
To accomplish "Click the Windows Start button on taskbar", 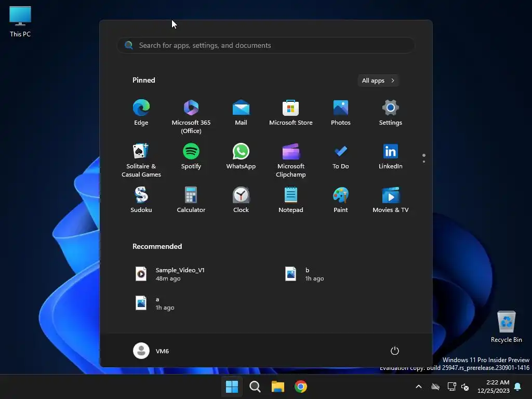I will coord(232,387).
